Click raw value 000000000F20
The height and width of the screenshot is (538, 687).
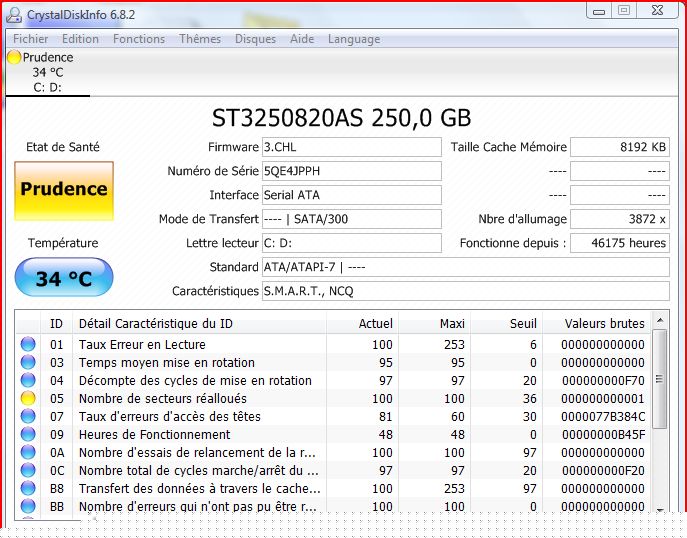(603, 470)
